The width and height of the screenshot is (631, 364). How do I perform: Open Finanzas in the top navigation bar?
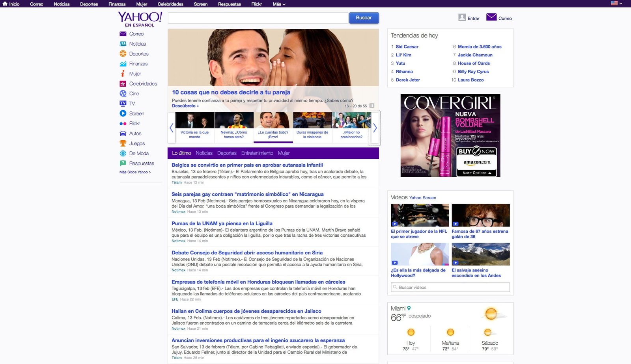point(117,4)
